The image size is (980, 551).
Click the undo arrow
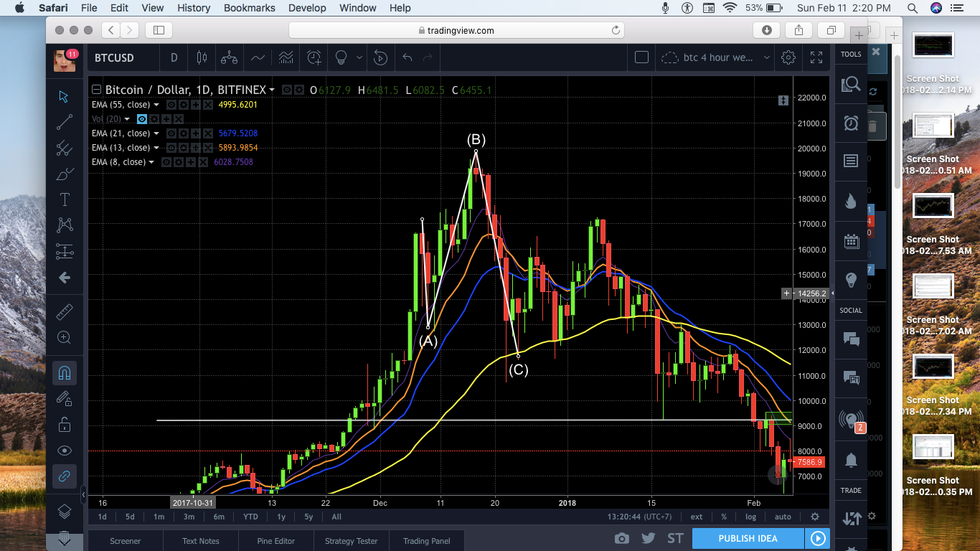coord(407,57)
